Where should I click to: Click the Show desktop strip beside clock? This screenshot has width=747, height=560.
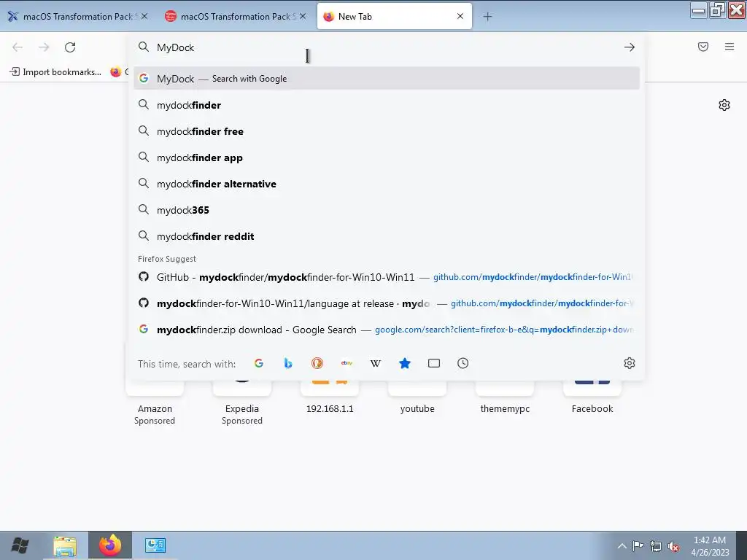point(742,545)
